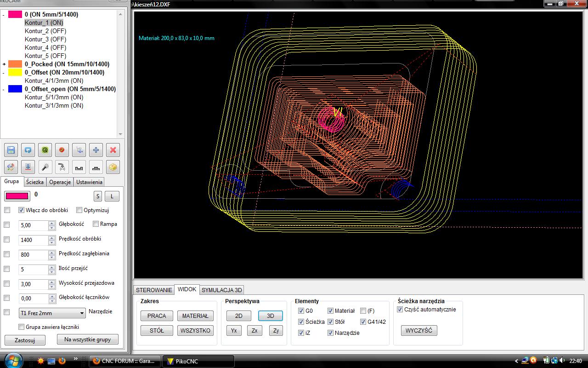The image size is (588, 368).
Task: Show hidden tray icons arrow
Action: 516,361
